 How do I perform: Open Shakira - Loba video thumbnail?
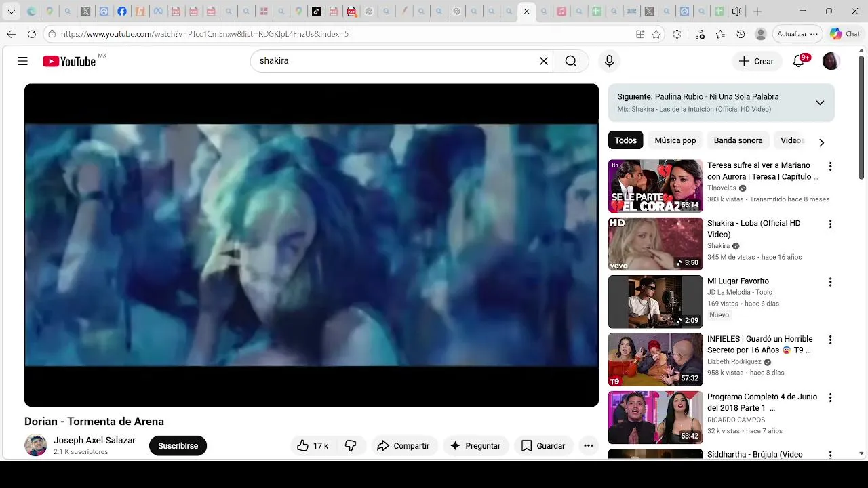[x=655, y=244]
